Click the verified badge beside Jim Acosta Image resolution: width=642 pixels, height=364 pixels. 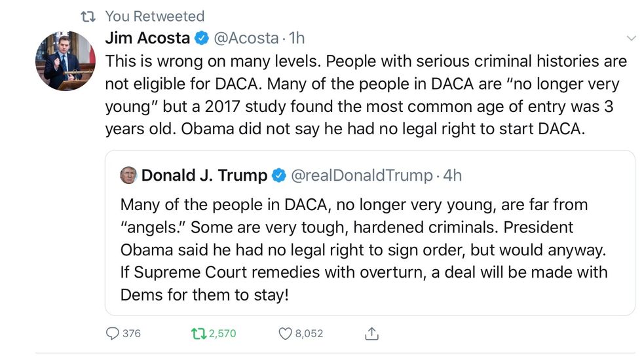(x=201, y=39)
